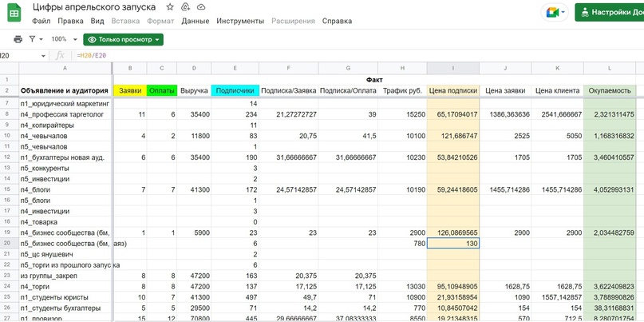Open the Google Sheets home icon
Image resolution: width=644 pixels, height=322 pixels.
click(15, 14)
